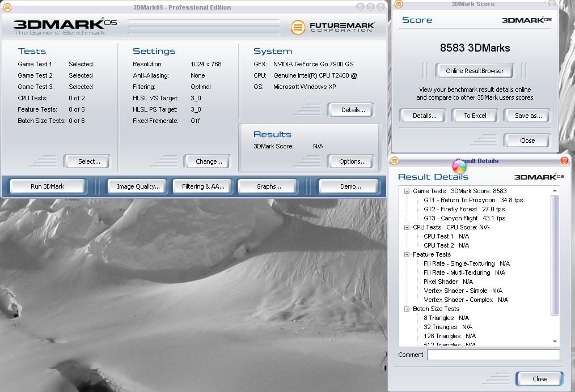The image size is (575, 392).
Task: Export results To Excel
Action: [x=475, y=116]
